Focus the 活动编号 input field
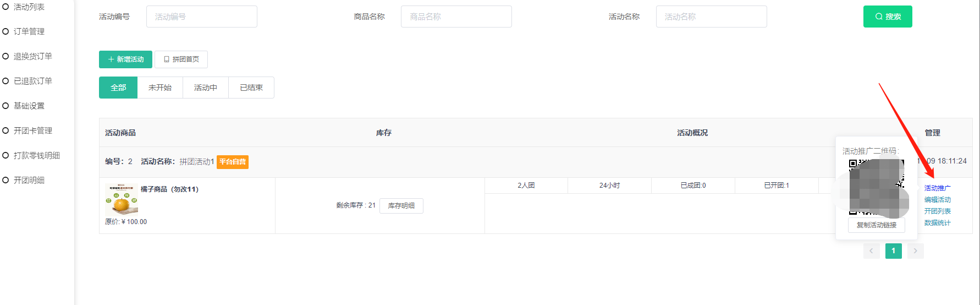This screenshot has width=980, height=305. coord(201,17)
